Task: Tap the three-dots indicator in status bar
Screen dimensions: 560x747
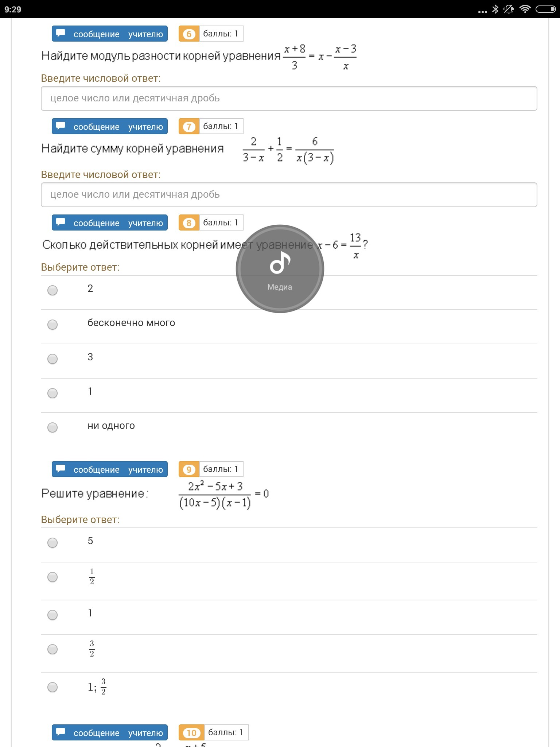Action: (482, 12)
